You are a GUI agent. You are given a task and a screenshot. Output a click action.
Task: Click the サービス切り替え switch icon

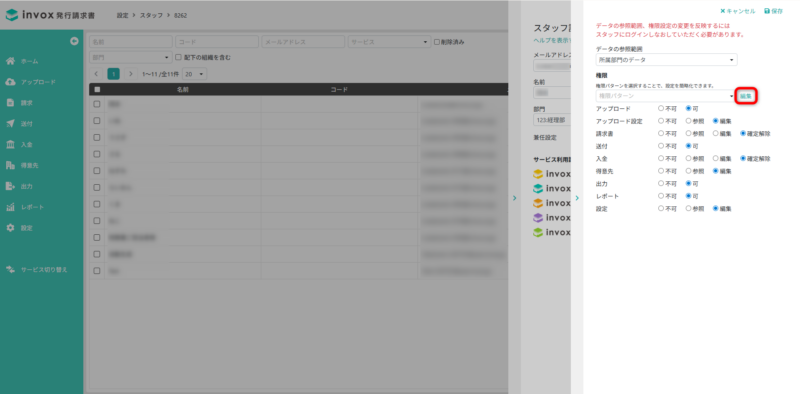tap(10, 269)
